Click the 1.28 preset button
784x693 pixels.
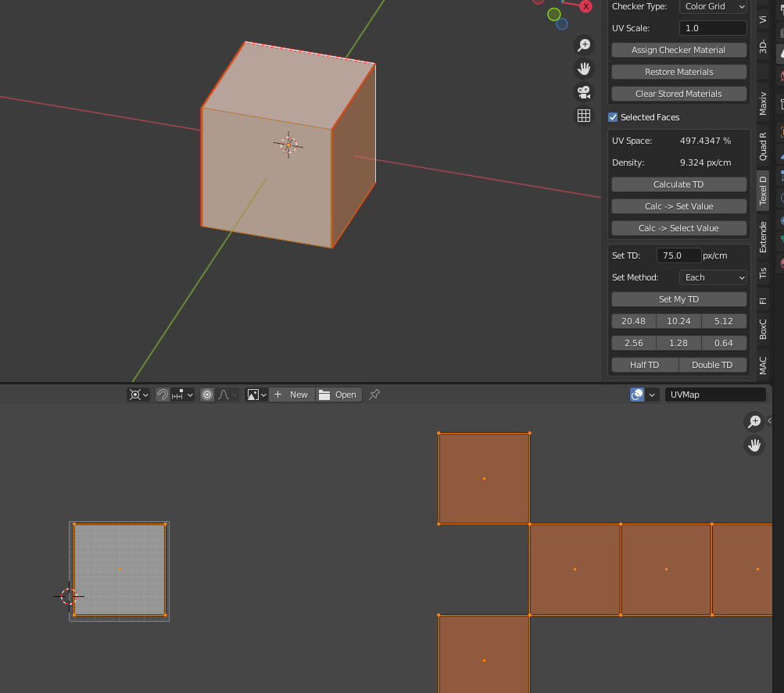point(678,343)
